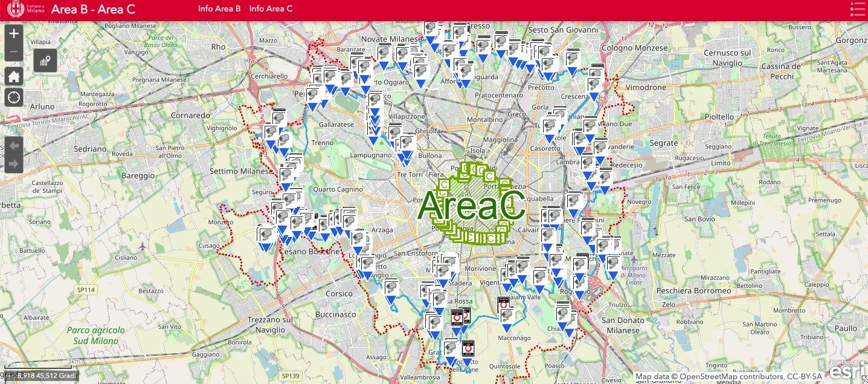
Task: Open the Info Area C menu item
Action: pos(270,8)
